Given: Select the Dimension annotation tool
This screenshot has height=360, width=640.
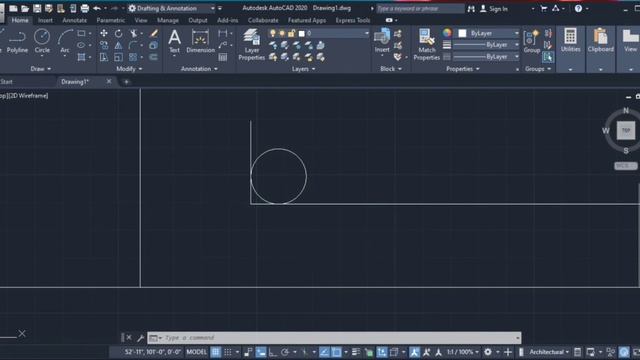Looking at the screenshot, I should [x=200, y=42].
